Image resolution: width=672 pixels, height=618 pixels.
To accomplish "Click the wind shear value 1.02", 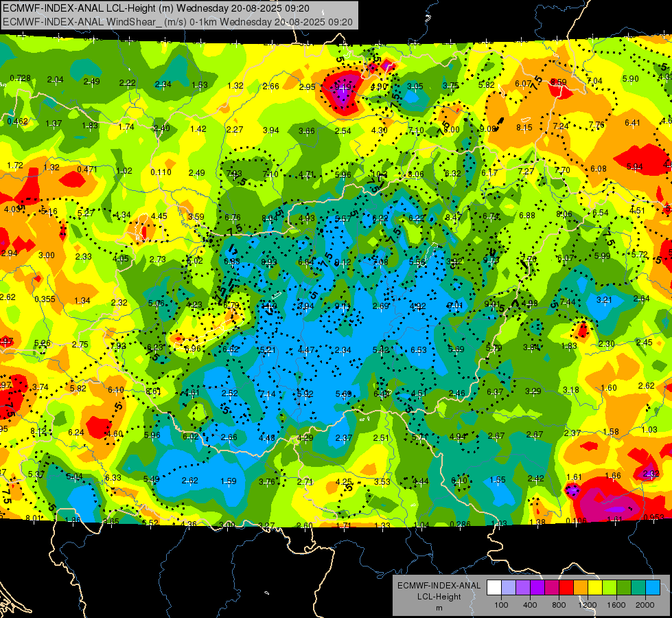I will click(124, 171).
